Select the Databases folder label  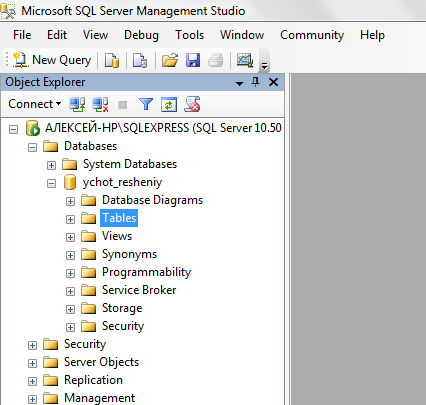(x=90, y=146)
